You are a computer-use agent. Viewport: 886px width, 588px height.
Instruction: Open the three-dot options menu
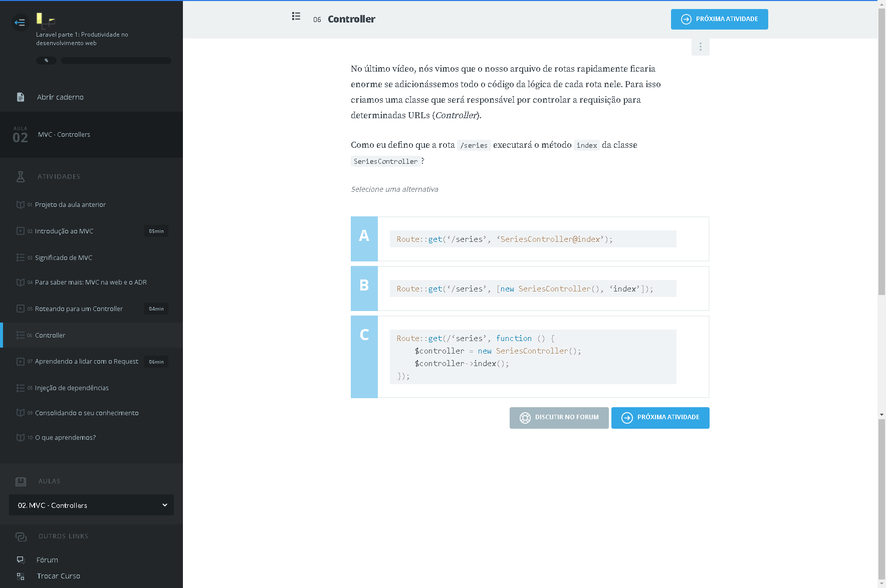(700, 47)
